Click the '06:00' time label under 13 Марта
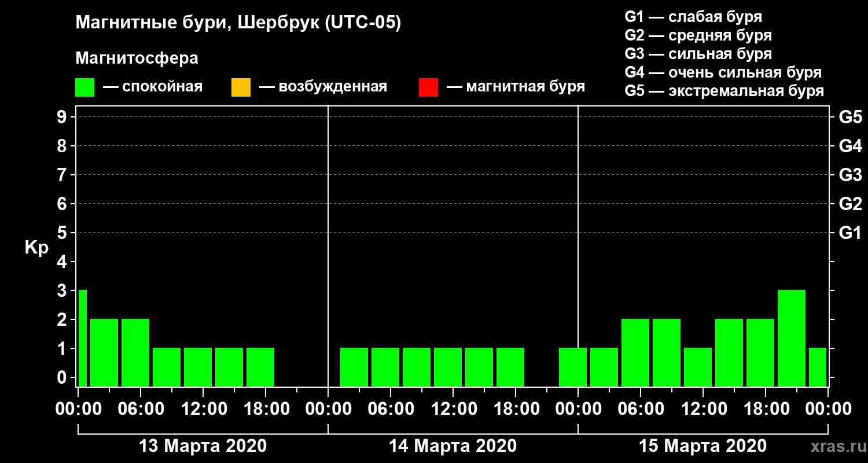This screenshot has width=868, height=463. (x=141, y=409)
